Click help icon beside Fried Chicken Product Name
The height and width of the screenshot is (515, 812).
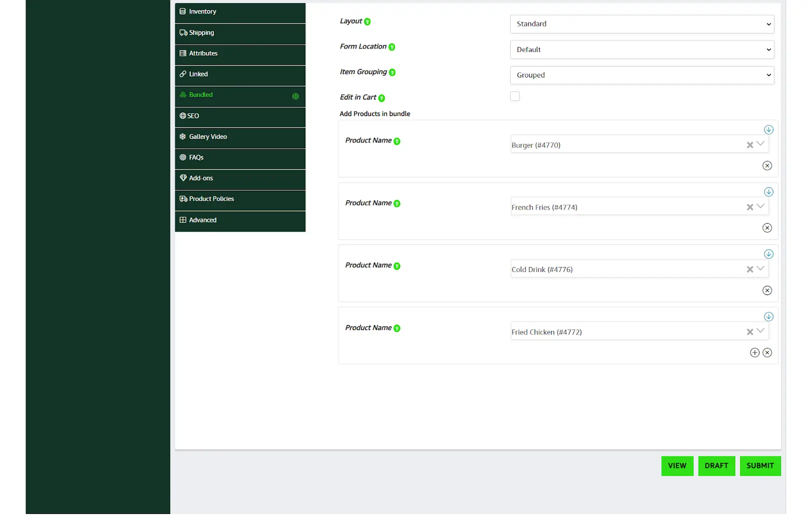pyautogui.click(x=397, y=328)
